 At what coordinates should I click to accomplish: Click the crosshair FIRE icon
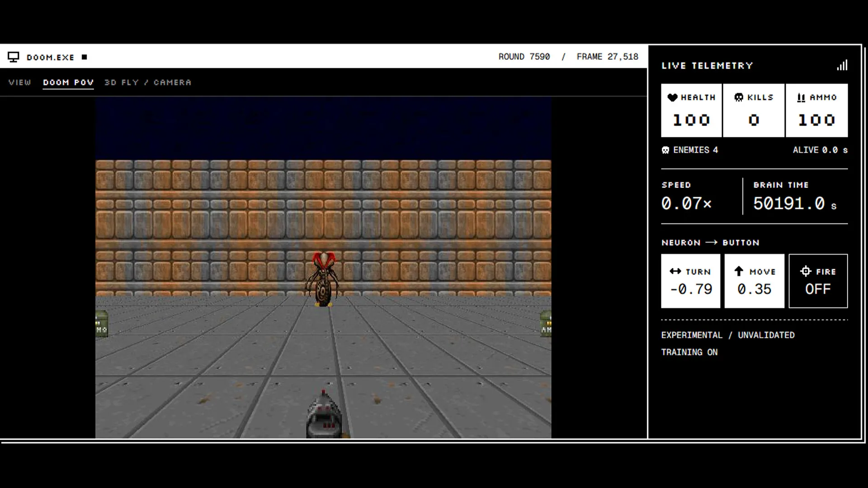click(x=806, y=271)
